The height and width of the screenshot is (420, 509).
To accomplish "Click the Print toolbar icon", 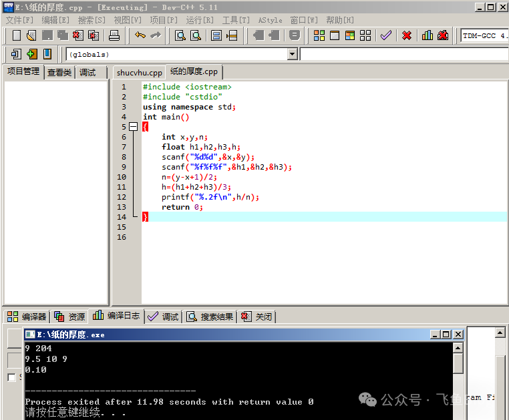I will click(114, 35).
